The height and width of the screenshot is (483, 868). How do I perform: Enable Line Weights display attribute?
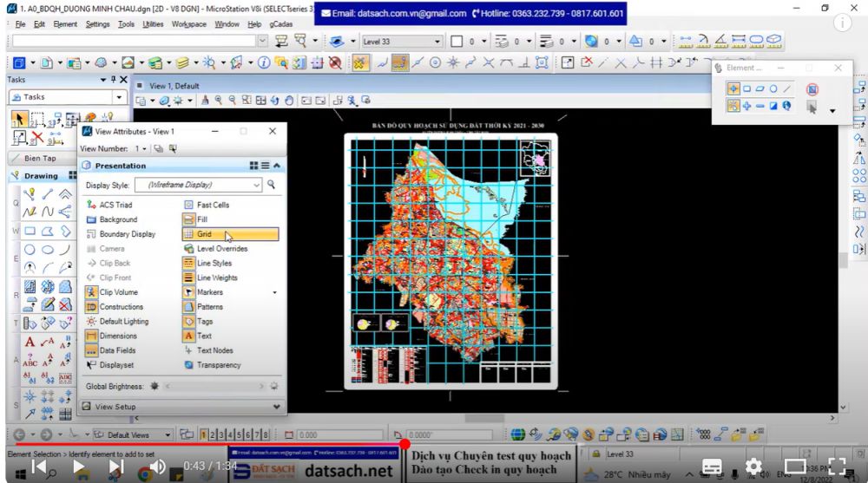216,277
